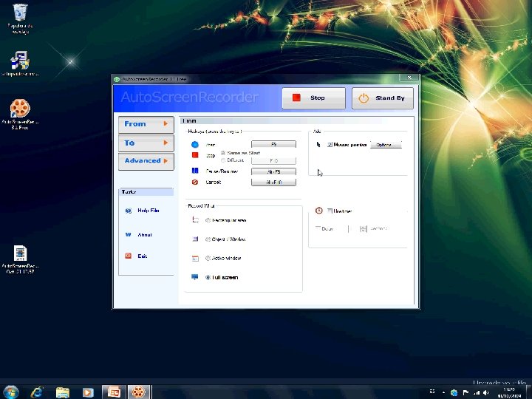Expand the Advanced arrow
Screen dimensions: 532x399
pyautogui.click(x=166, y=161)
